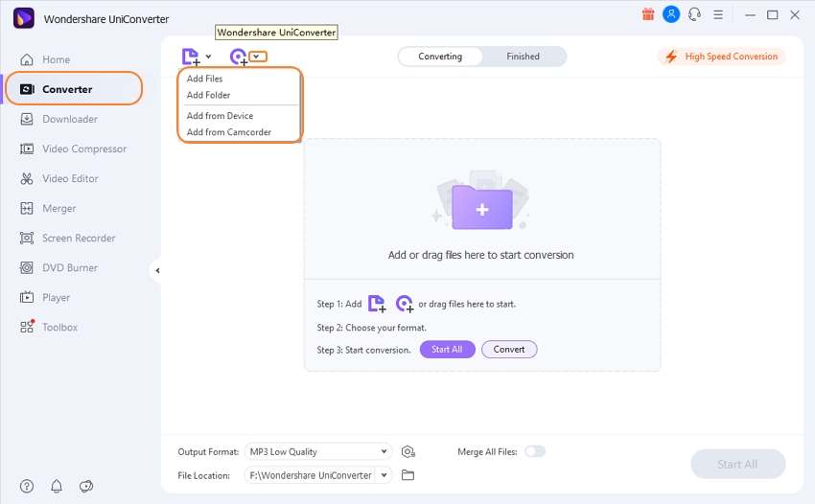Open the Output Format MP3 Low Quality dropdown
This screenshot has height=504, width=815.
pyautogui.click(x=318, y=451)
